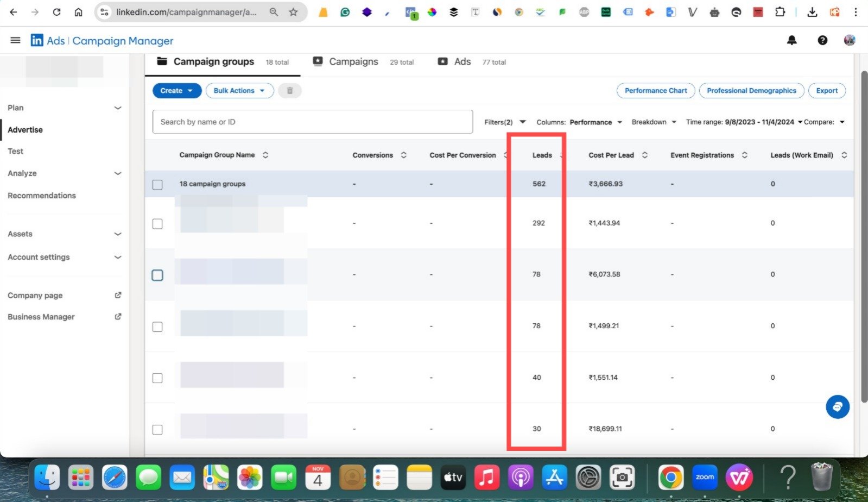Switch to the Campaigns tab
868x502 pixels.
(353, 62)
